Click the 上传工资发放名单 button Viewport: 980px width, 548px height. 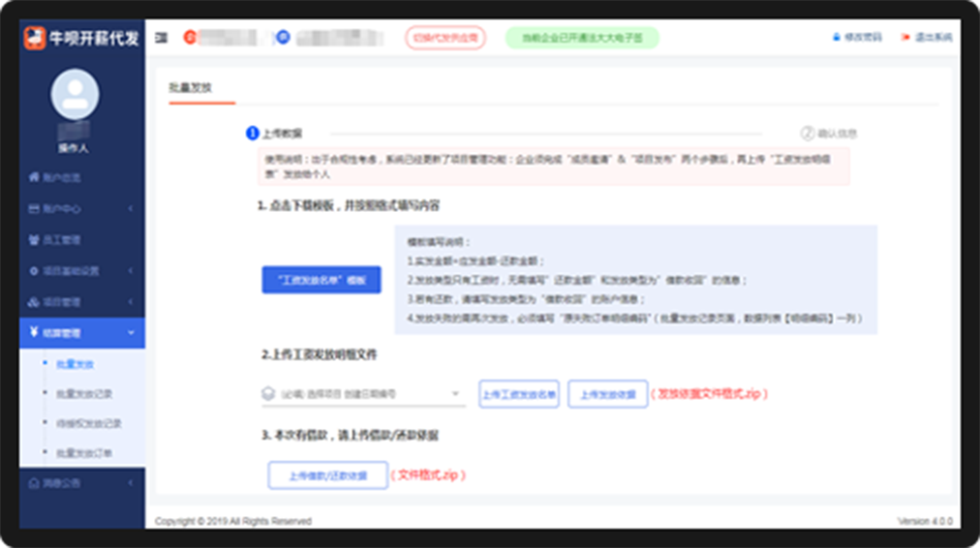click(519, 394)
